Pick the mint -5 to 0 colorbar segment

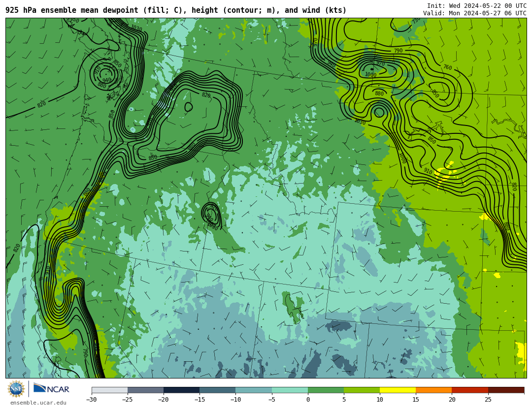click(290, 390)
